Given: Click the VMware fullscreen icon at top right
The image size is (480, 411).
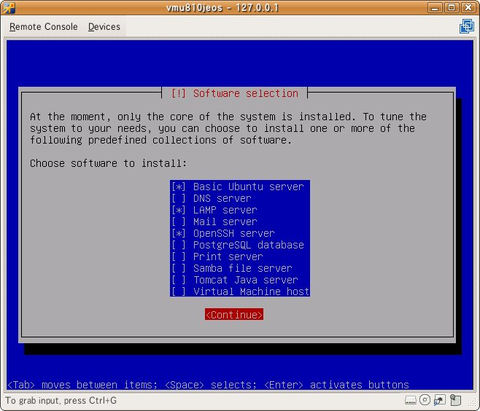Looking at the screenshot, I should pyautogui.click(x=466, y=27).
